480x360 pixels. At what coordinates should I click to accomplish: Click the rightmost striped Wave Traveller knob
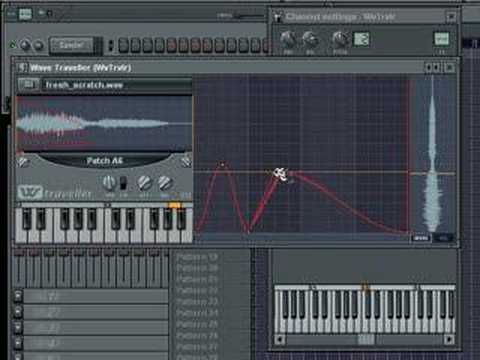[x=165, y=183]
